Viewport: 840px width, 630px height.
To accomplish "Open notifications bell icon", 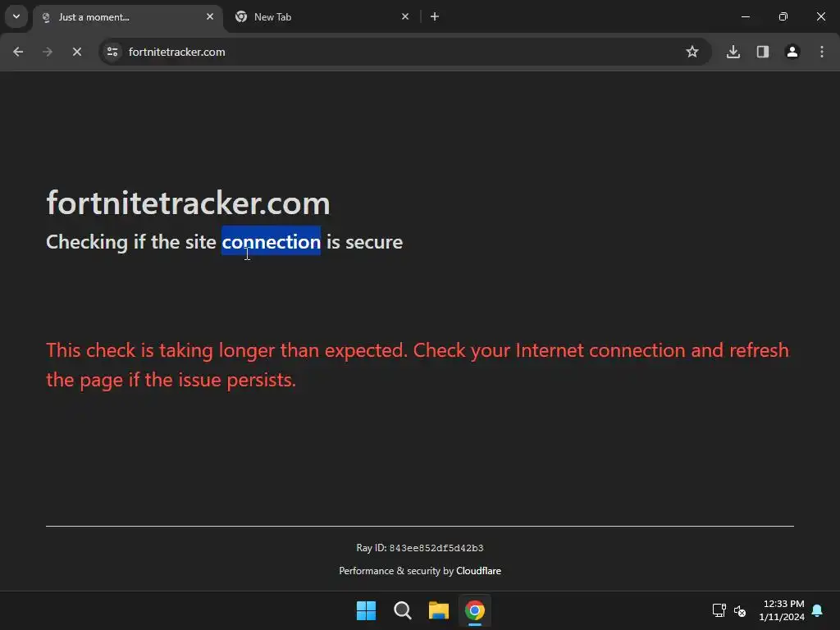I will pyautogui.click(x=818, y=610).
